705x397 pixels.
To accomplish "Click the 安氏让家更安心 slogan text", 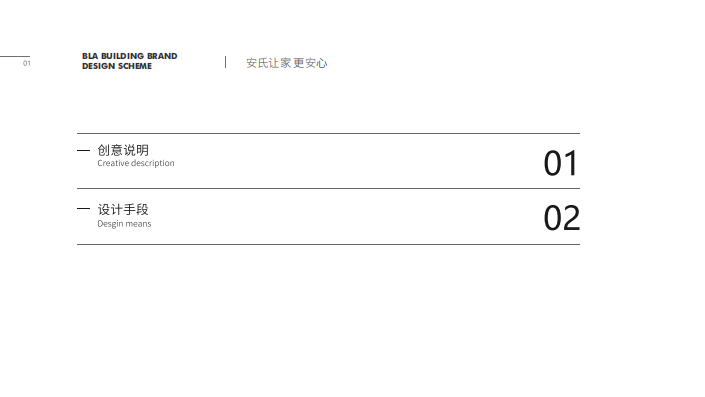I will click(x=286, y=63).
